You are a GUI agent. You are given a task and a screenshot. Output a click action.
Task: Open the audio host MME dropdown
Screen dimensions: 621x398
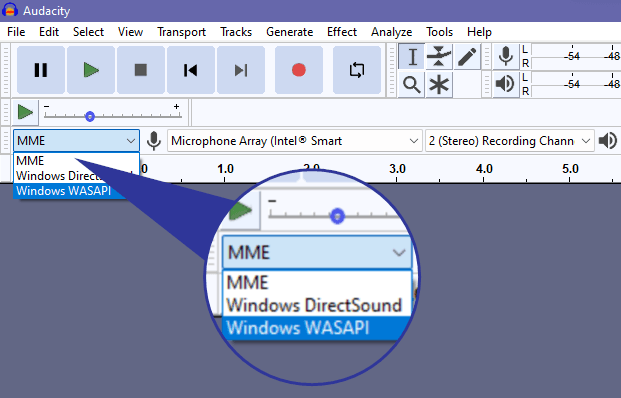pyautogui.click(x=76, y=141)
